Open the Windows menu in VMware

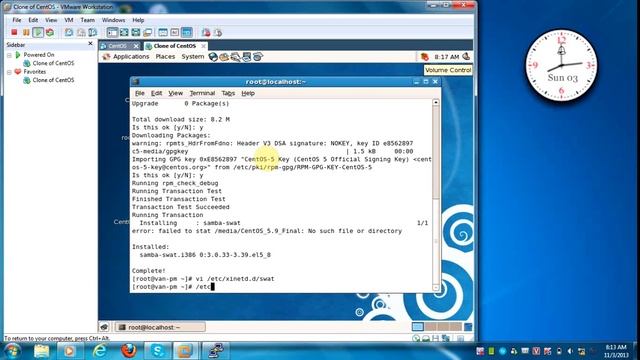click(113, 20)
